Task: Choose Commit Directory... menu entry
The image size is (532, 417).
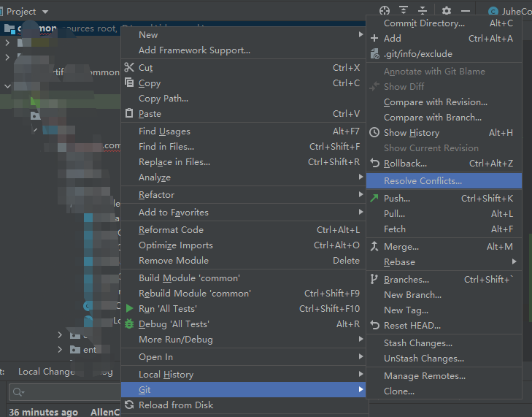Action: coord(444,23)
